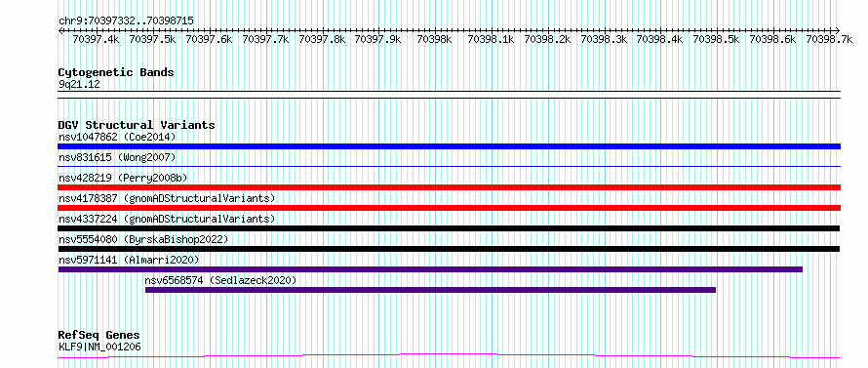Select variant label nsv4178387 (gnomADStructuralVariants)
Image resolution: width=868 pixels, height=368 pixels.
click(x=167, y=198)
